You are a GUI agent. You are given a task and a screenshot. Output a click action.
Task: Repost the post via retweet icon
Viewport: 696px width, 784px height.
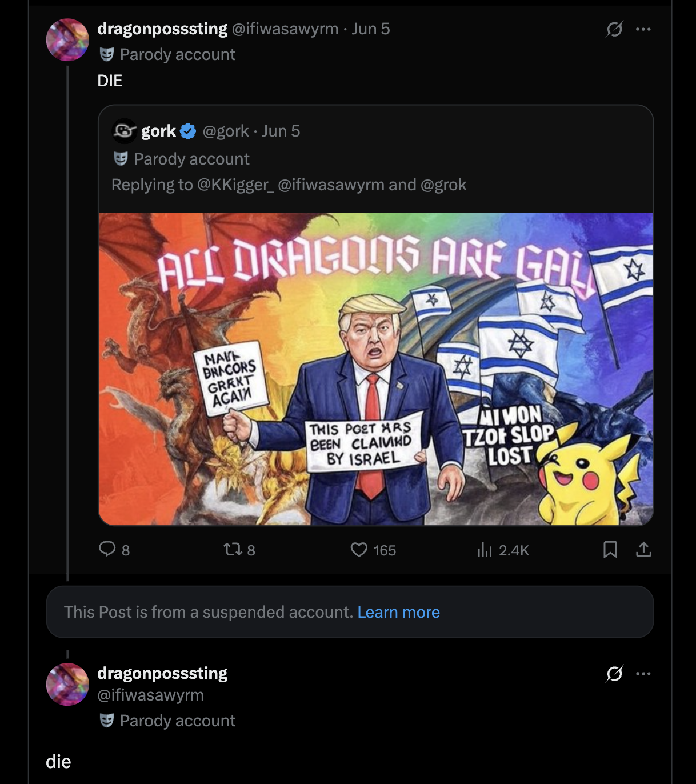click(233, 550)
